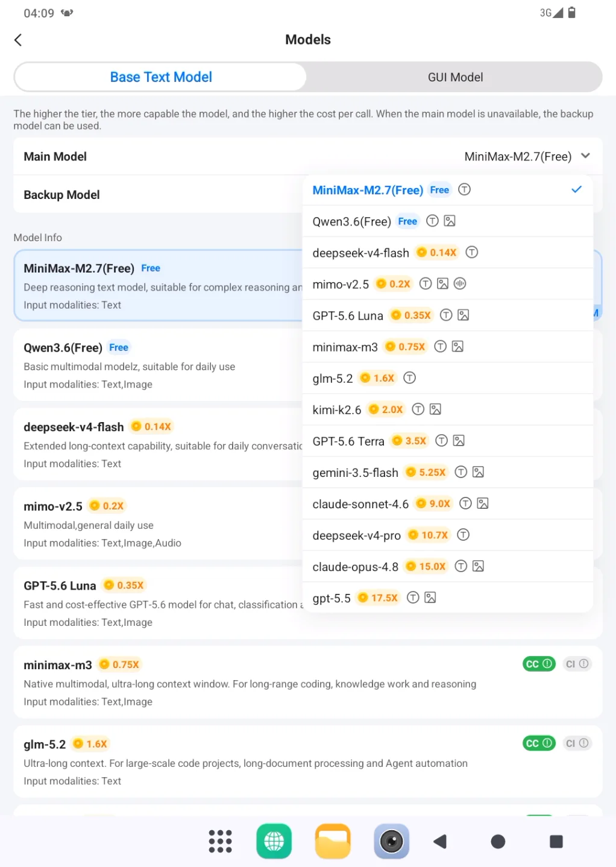This screenshot has width=616, height=867.
Task: Open the mimo-v2.5 model info card
Action: [158, 523]
